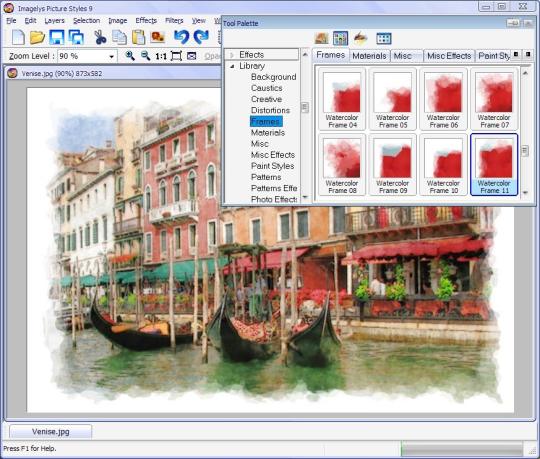Click the frames thumbnail list scrollbar down arrow
The image size is (540, 459).
click(x=525, y=193)
